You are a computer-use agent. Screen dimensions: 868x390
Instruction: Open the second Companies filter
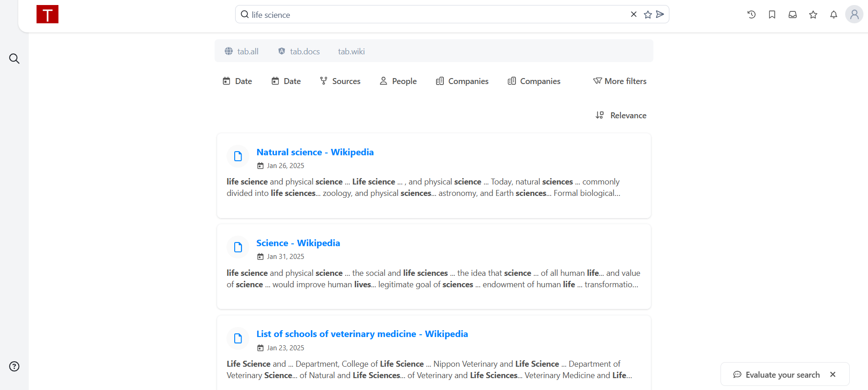coord(534,81)
